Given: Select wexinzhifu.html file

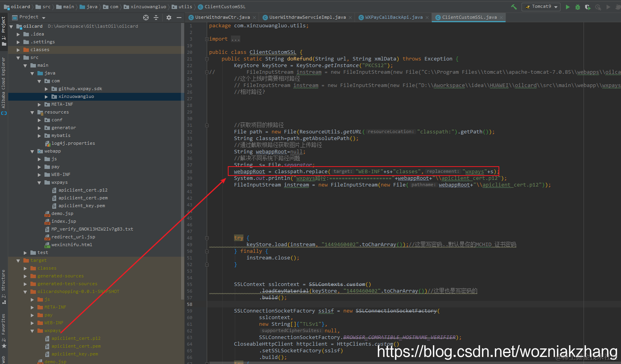Looking at the screenshot, I should tap(72, 245).
